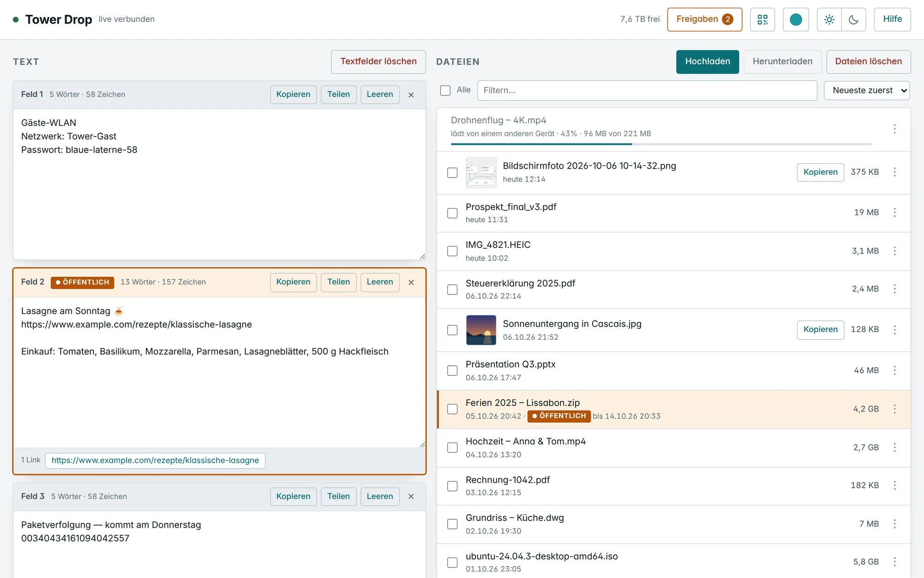Image resolution: width=924 pixels, height=578 pixels.
Task: Tick checkbox for IMG_4821.HEIC
Action: [x=452, y=251]
